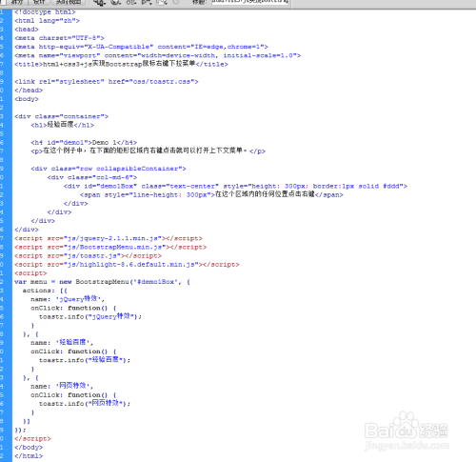Screen dimensions: 476x462
Task: Click the opening red '<script>' tag line
Action: (x=30, y=273)
